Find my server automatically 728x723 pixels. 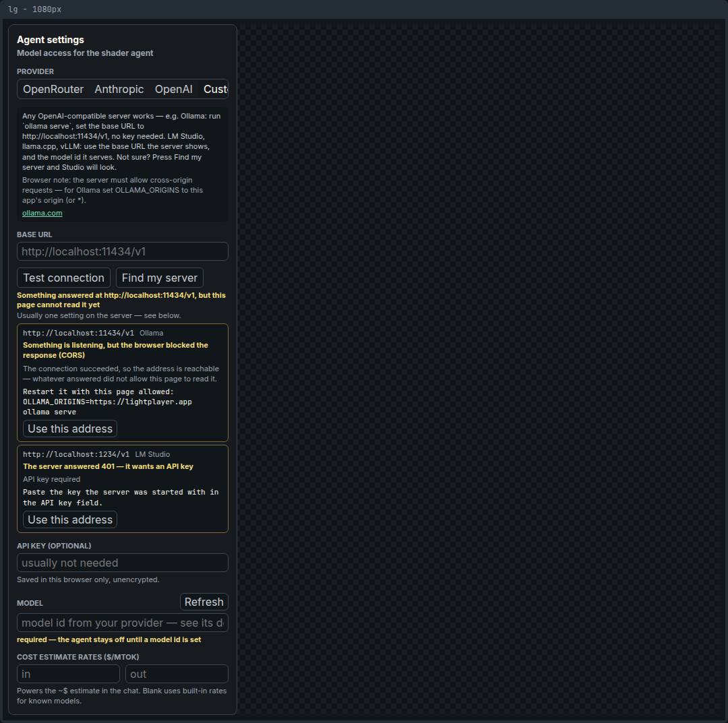(160, 278)
